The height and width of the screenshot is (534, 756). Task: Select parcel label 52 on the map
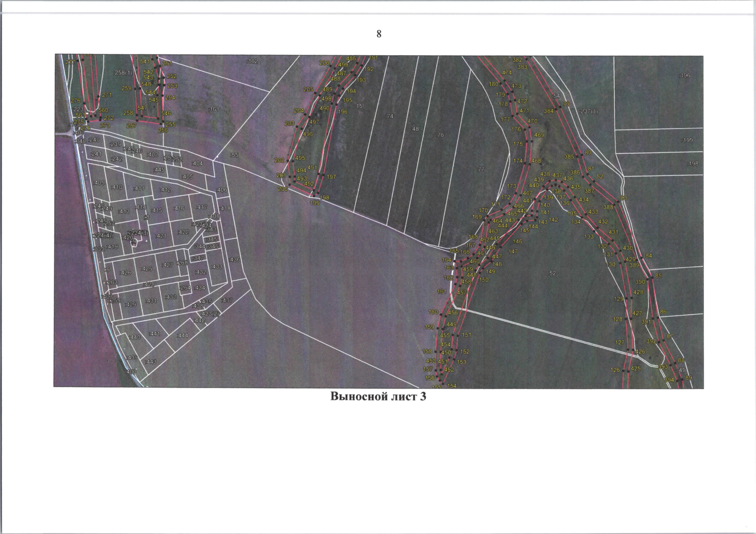point(553,273)
